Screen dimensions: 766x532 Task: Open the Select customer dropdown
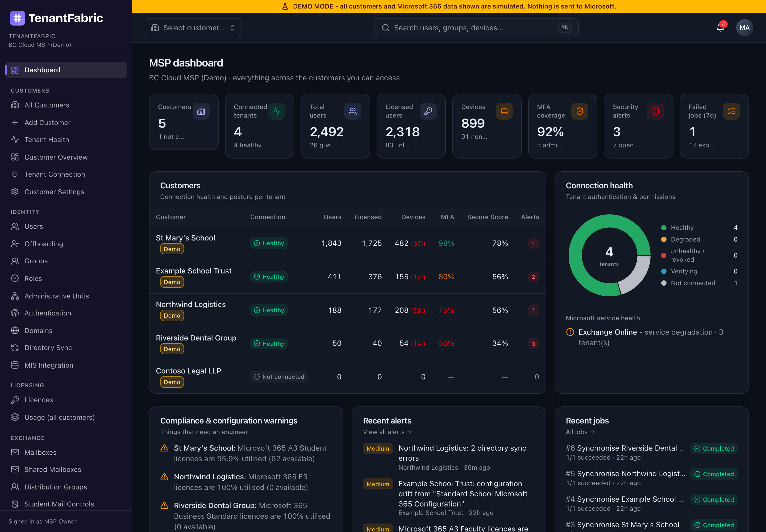point(193,28)
